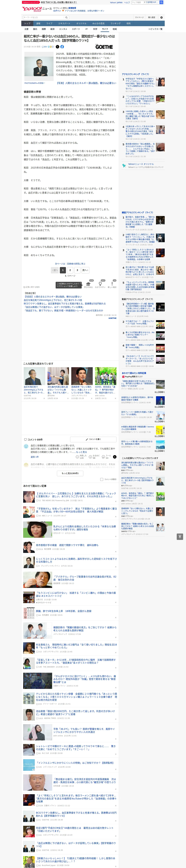Image resolution: width=186 pixels, height=868 pixels.
Task: Go to page 3 of the article
Action: [77, 270]
